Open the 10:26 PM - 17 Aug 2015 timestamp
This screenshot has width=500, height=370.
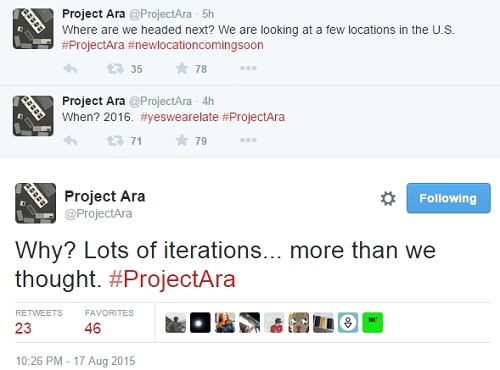[76, 361]
